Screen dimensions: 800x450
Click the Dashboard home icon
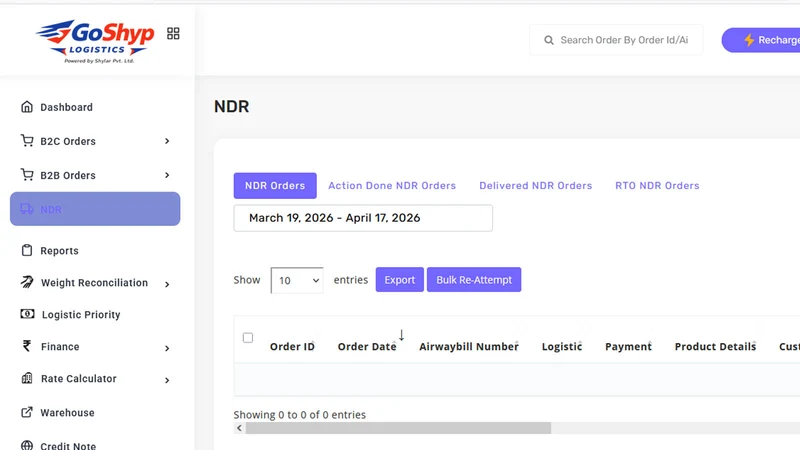[27, 107]
